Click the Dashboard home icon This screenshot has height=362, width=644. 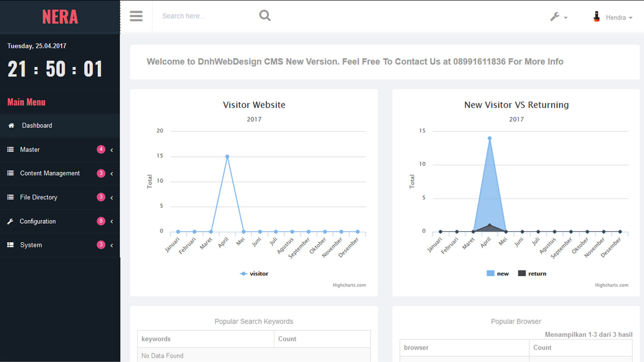pos(11,126)
